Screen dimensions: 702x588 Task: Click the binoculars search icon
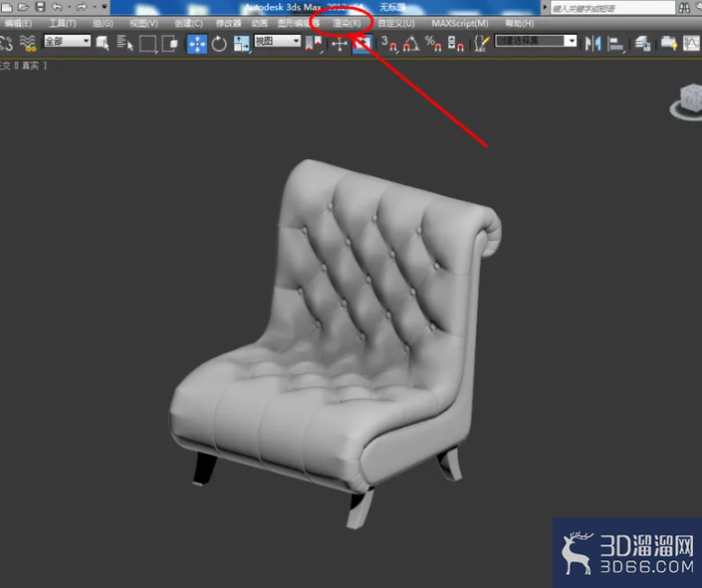pos(684,8)
